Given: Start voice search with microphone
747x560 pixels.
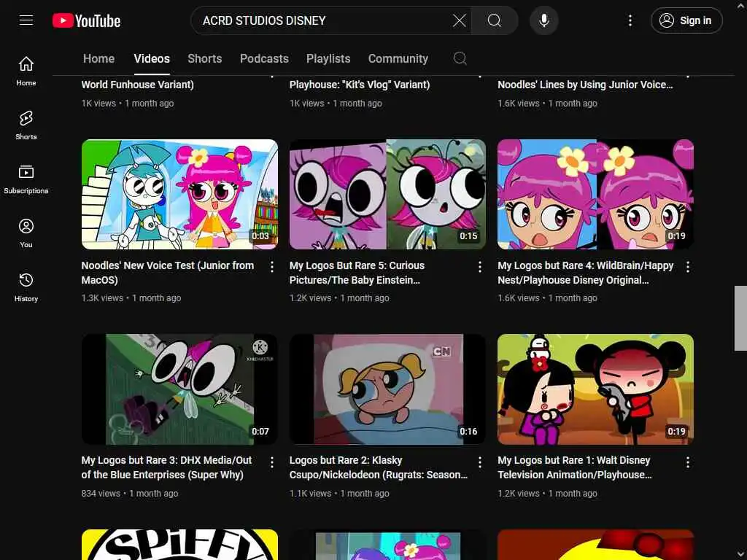Looking at the screenshot, I should pyautogui.click(x=544, y=20).
